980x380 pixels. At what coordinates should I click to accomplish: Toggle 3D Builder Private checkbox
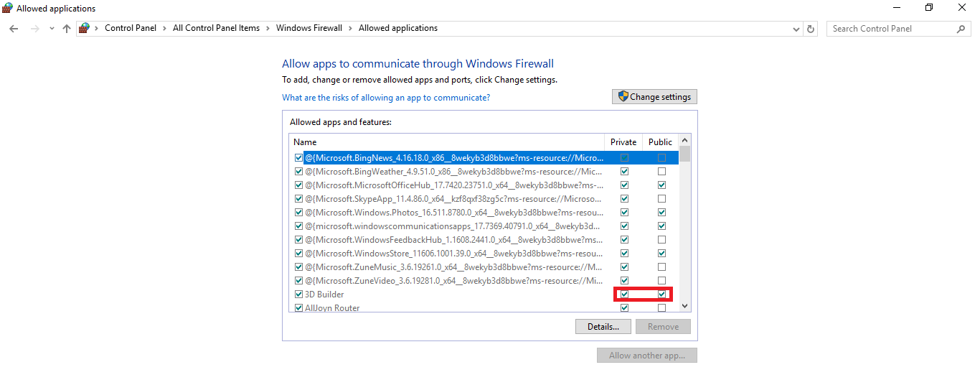tap(624, 295)
